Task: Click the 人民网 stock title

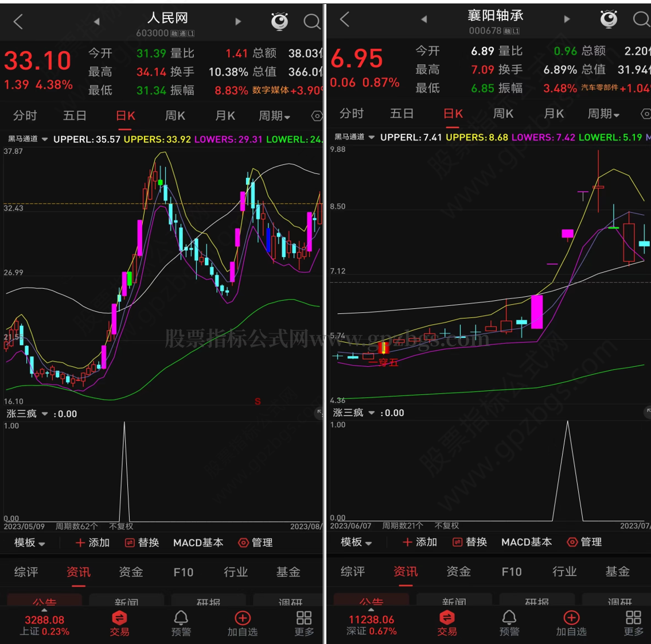Action: tap(167, 18)
